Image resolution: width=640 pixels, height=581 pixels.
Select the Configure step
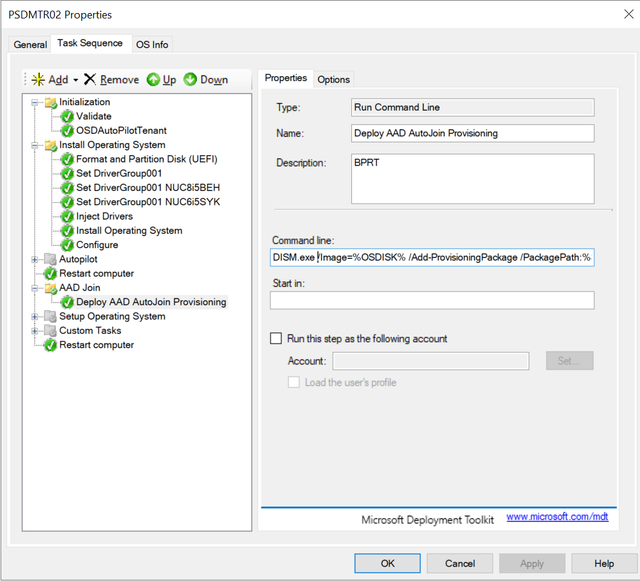click(x=97, y=245)
